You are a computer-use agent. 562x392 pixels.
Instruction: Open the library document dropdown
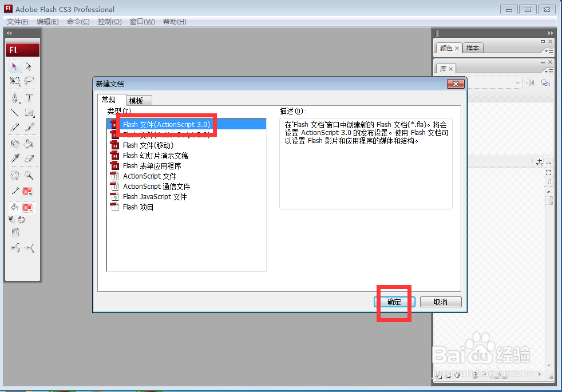click(x=494, y=83)
